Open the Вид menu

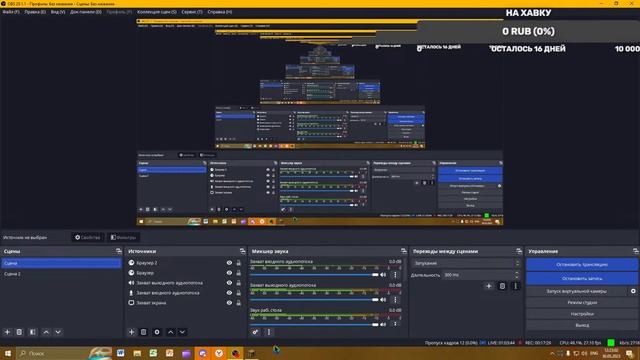pos(58,12)
